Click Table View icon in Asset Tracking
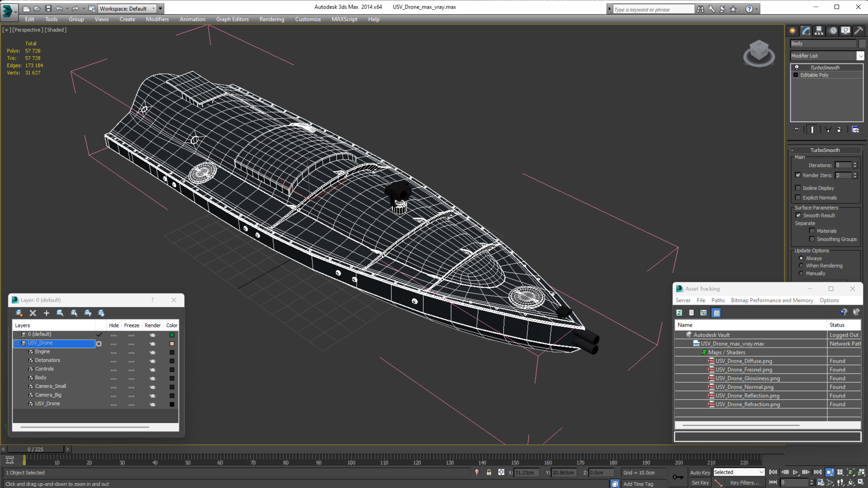 click(x=716, y=313)
